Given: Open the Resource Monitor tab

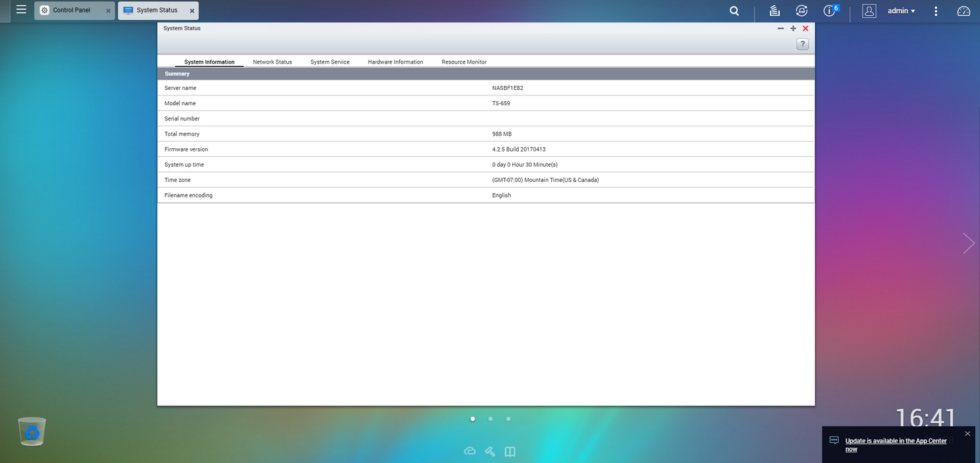Looking at the screenshot, I should 464,62.
